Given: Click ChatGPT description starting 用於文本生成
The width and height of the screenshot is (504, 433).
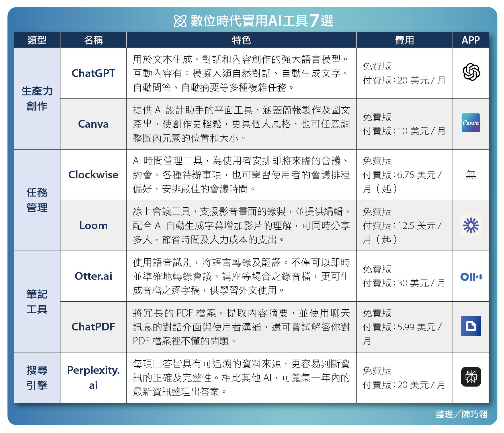Looking at the screenshot, I should point(241,73).
